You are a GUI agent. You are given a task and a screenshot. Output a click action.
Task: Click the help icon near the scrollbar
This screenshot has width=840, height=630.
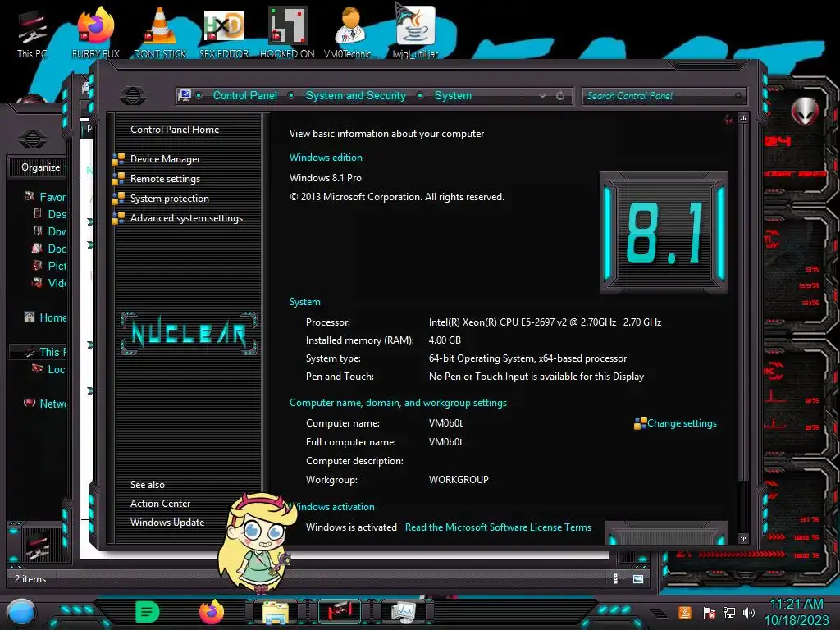tap(728, 119)
